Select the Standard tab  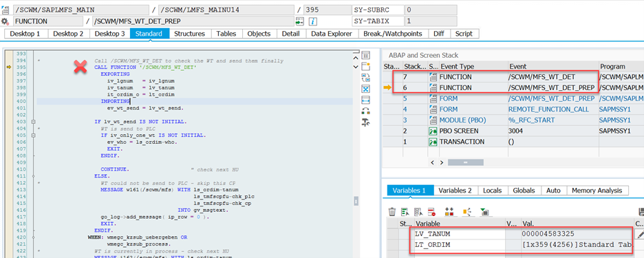point(149,34)
